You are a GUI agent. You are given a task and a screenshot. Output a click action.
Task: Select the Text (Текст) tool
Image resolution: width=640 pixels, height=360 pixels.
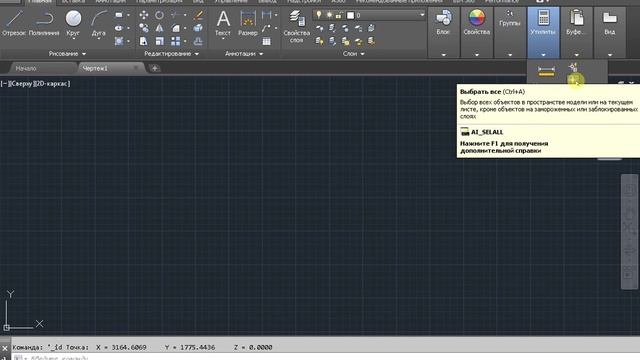click(x=223, y=23)
